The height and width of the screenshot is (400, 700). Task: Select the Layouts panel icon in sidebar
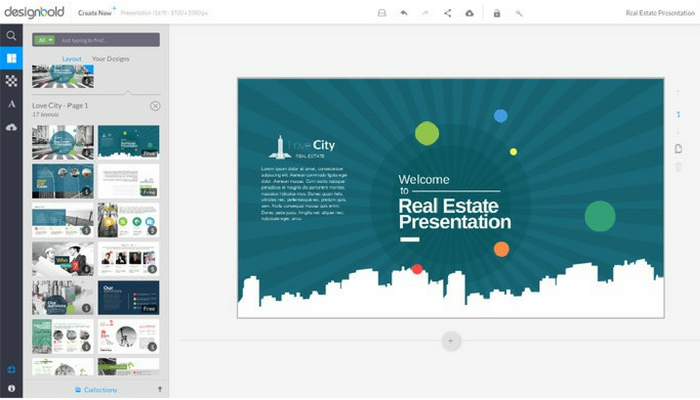11,58
